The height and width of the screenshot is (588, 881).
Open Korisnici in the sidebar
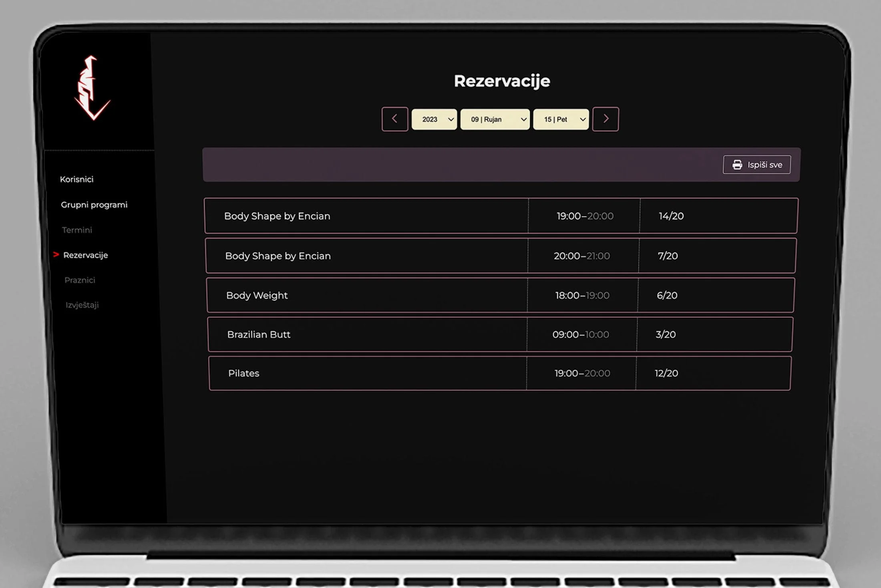(76, 179)
